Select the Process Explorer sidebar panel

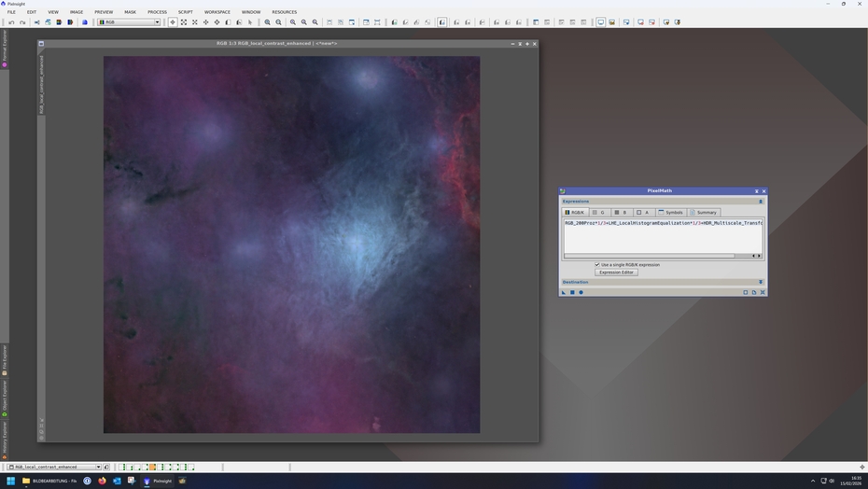coord(4,47)
